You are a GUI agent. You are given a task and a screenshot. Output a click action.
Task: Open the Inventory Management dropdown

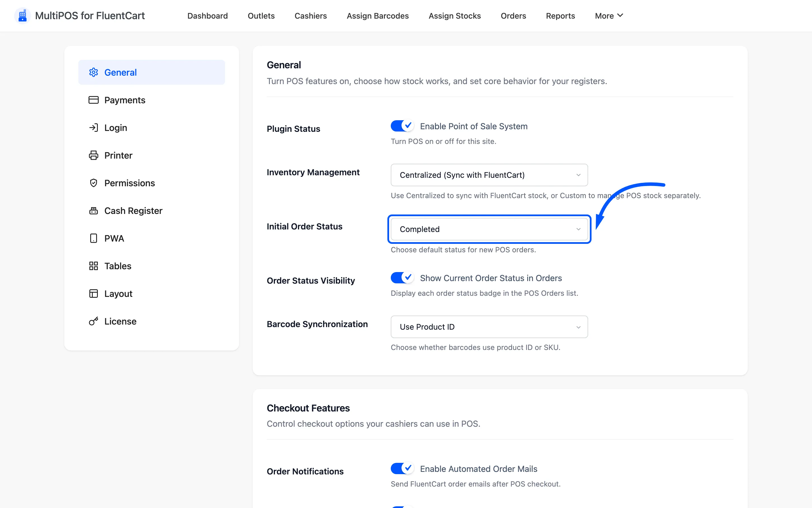[489, 175]
